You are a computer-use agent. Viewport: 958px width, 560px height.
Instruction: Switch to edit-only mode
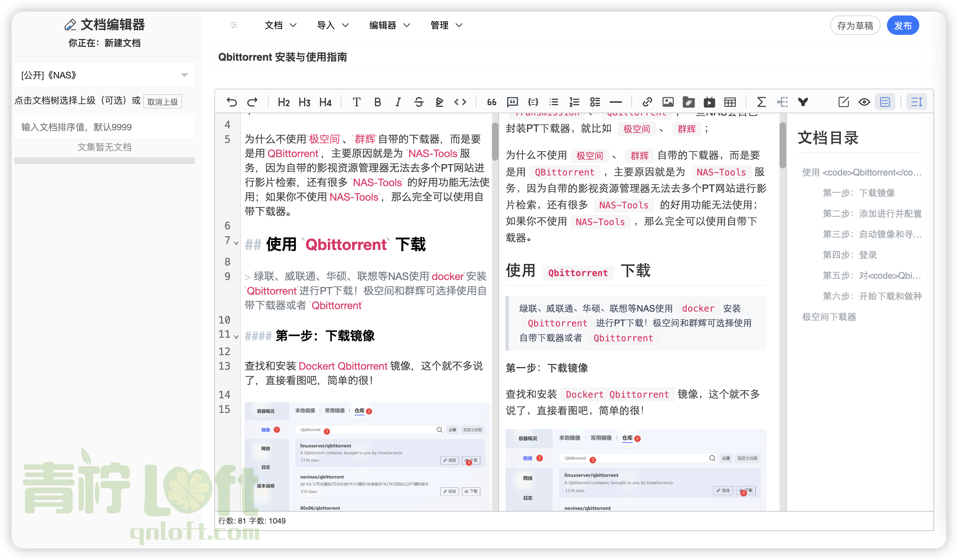pyautogui.click(x=843, y=102)
